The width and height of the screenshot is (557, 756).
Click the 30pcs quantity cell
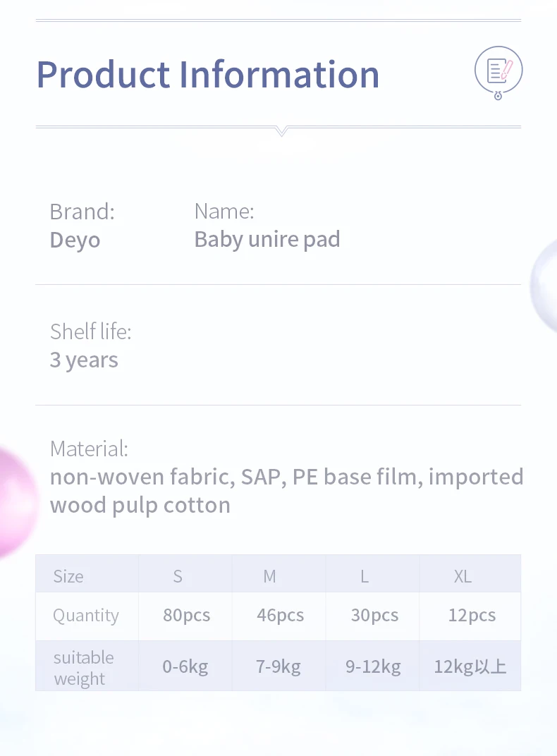(374, 615)
